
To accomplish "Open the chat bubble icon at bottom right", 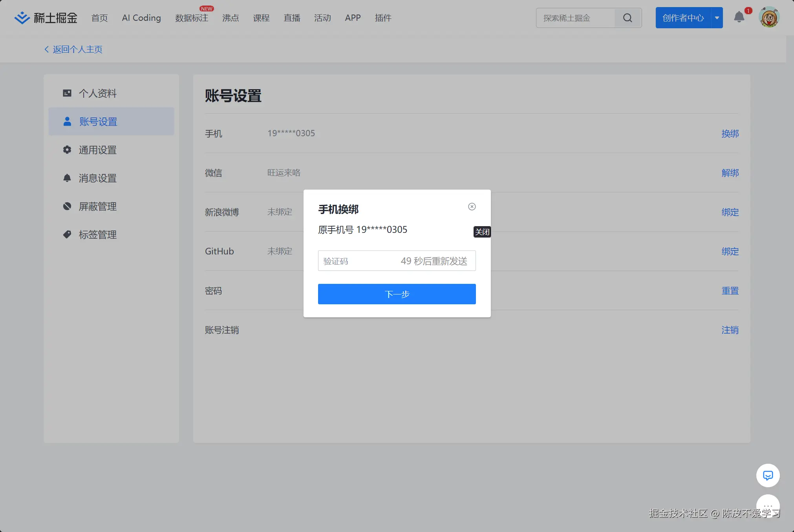I will click(x=768, y=475).
